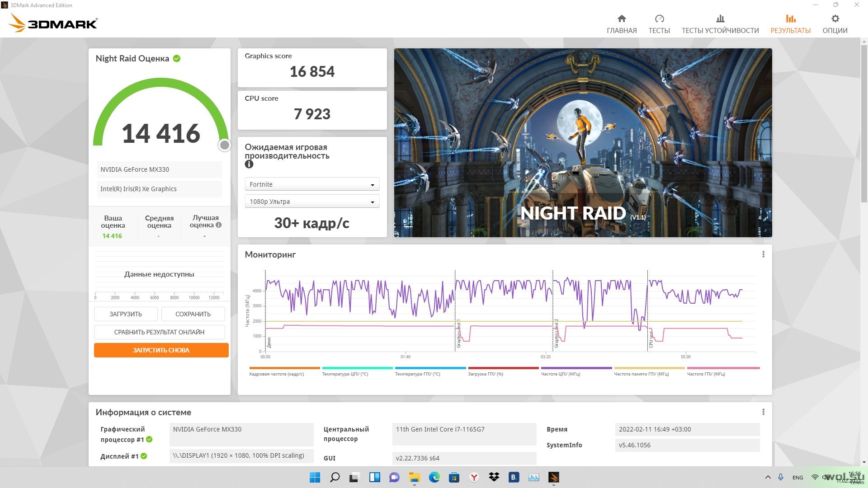Toggle Частота памяти ГПУ legend series
This screenshot has height=488, width=868.
click(x=649, y=371)
